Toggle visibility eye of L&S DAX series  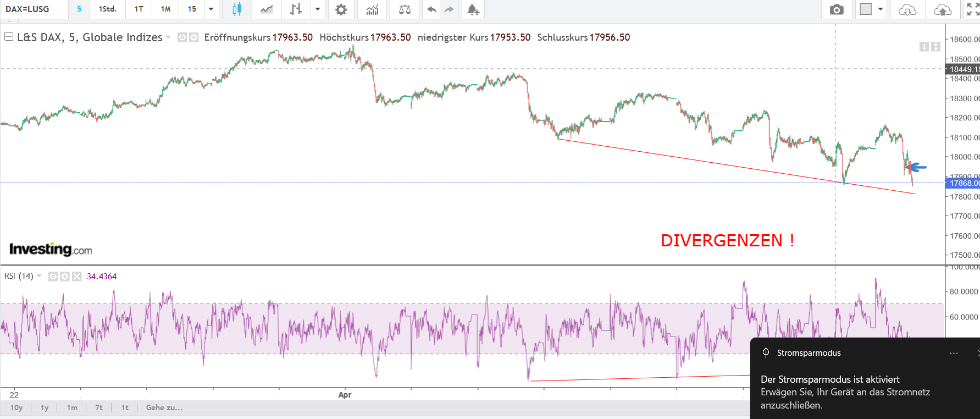(182, 37)
